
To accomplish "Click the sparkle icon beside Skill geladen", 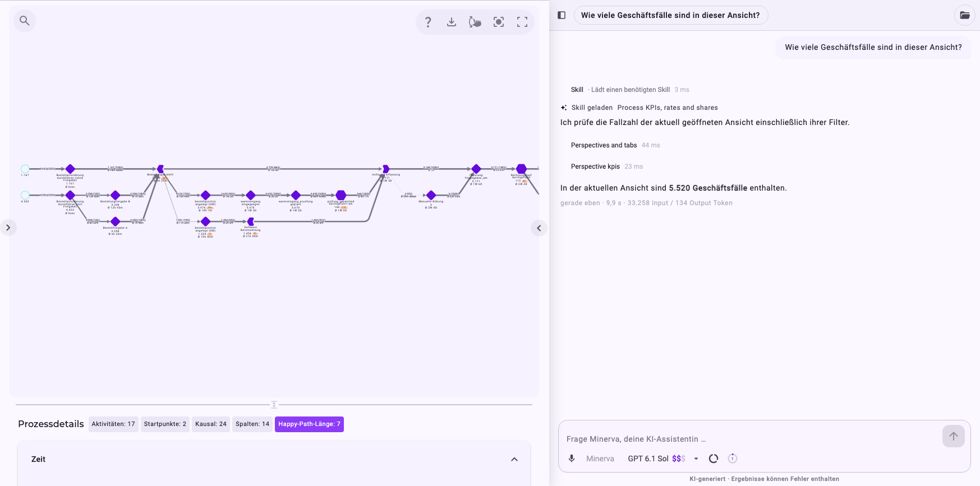I will pos(564,108).
